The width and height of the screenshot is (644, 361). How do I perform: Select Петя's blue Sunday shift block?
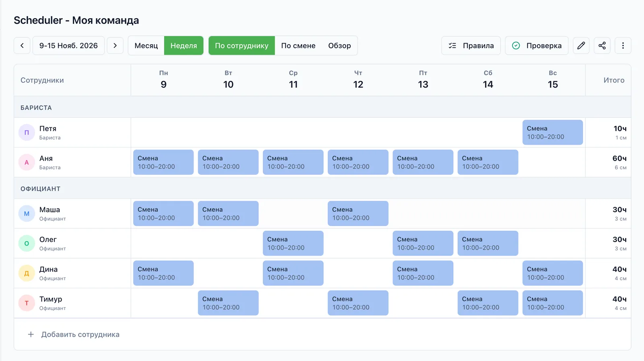coord(553,132)
